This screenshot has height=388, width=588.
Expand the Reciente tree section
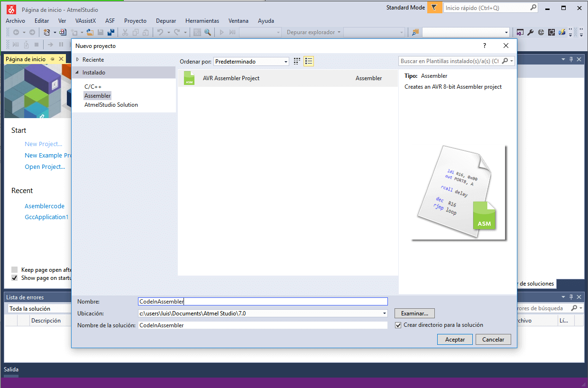pos(78,60)
